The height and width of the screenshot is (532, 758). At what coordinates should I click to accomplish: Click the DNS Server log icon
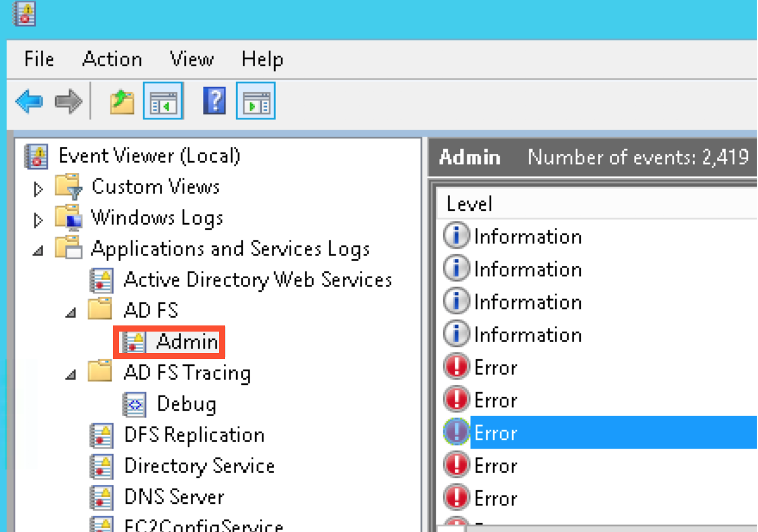[101, 497]
